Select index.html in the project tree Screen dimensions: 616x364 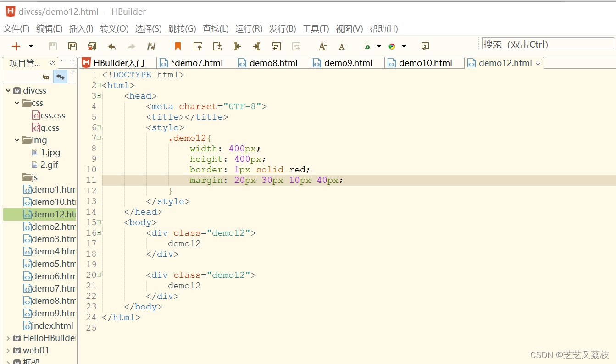pos(49,326)
